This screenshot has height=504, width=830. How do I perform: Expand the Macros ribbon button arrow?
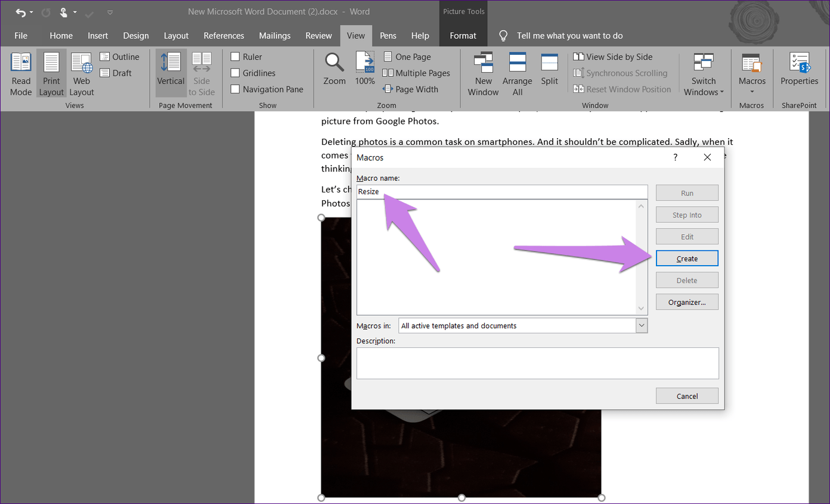(x=752, y=92)
